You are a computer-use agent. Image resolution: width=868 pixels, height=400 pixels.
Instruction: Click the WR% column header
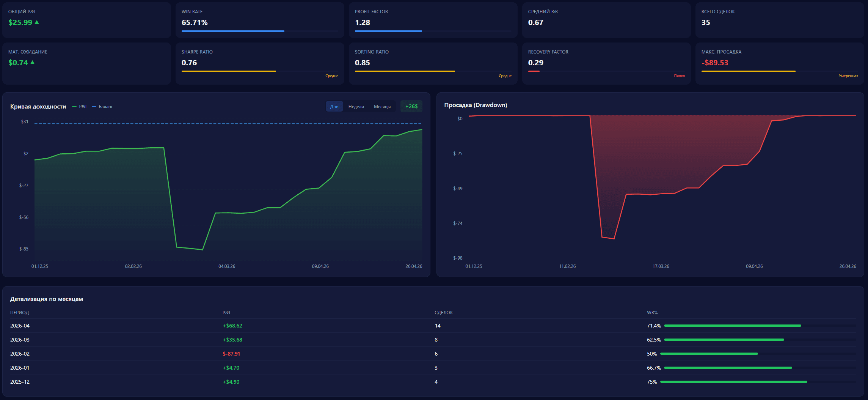[652, 313]
